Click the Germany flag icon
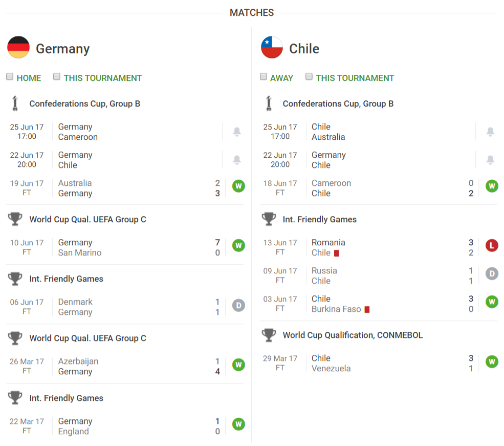The width and height of the screenshot is (504, 446). tap(18, 47)
